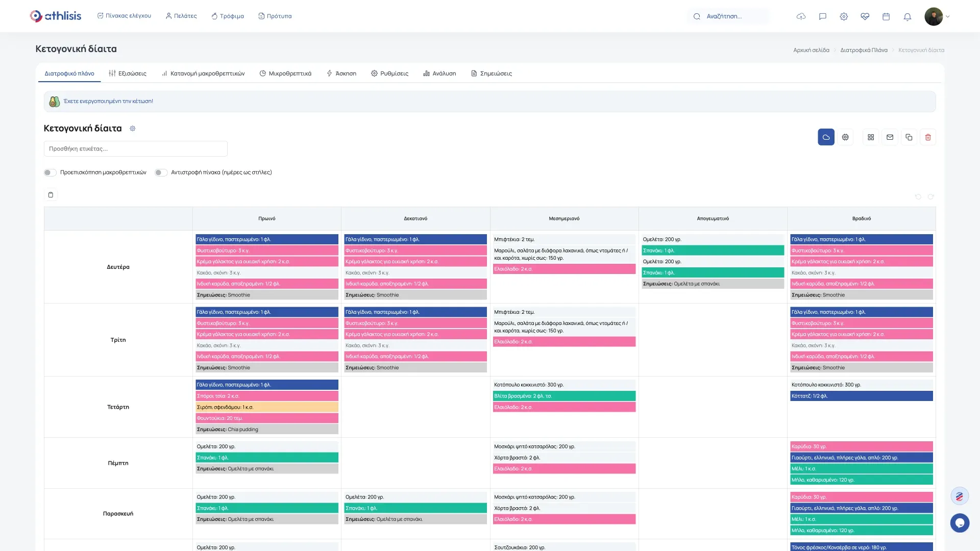
Task: Click the clipboard icon above the meal table
Action: coord(51,195)
